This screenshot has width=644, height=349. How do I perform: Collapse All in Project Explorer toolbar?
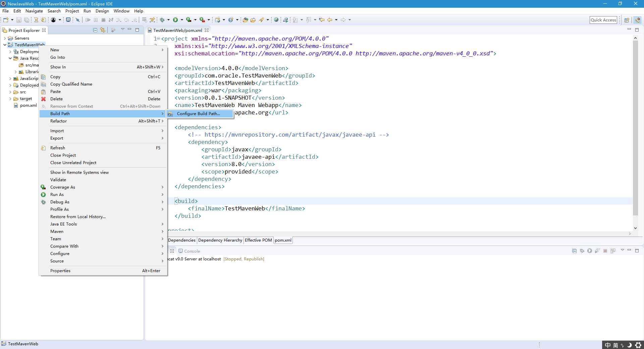pyautogui.click(x=95, y=30)
